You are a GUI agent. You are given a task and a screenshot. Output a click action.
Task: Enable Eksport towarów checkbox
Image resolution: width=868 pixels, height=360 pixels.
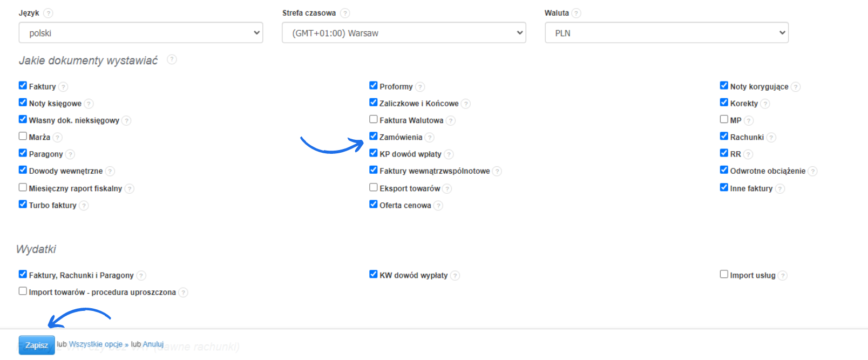pos(374,187)
